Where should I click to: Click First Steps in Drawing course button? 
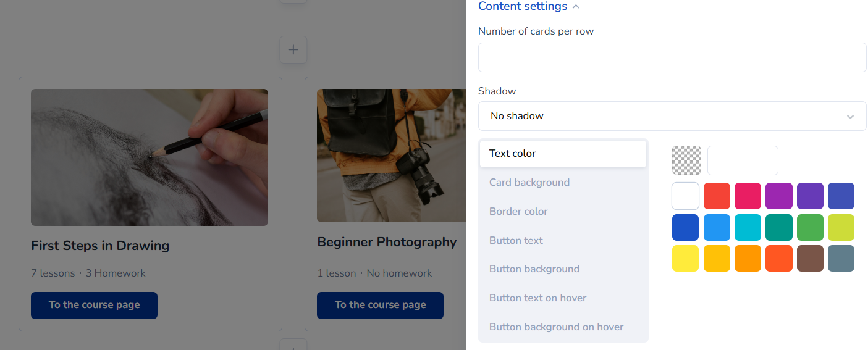tap(95, 306)
